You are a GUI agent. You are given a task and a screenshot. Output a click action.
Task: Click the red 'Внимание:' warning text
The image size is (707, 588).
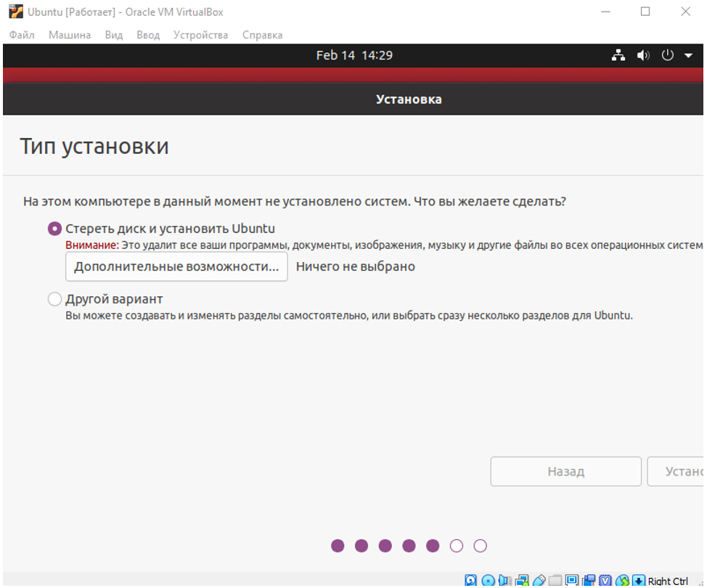coord(92,245)
